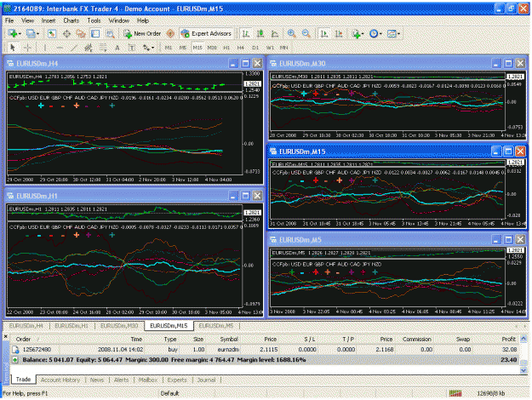The width and height of the screenshot is (532, 400).
Task: Toggle the Expert Advisors button
Action: tap(206, 33)
